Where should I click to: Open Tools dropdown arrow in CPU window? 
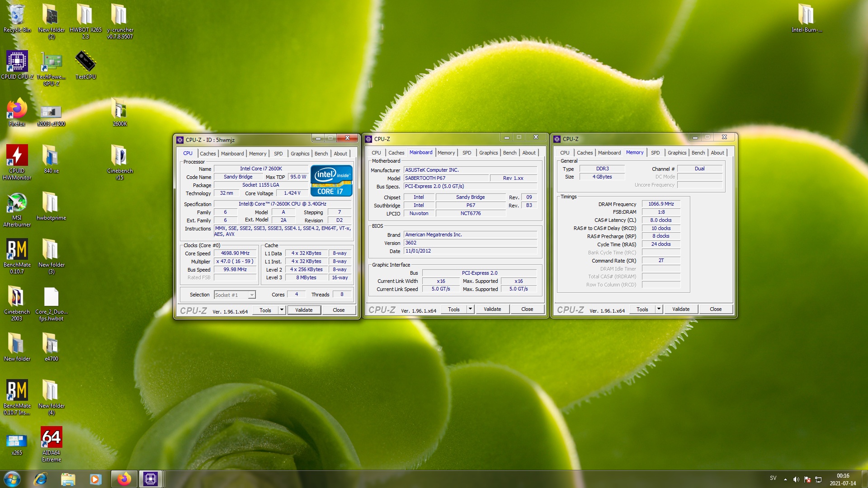tap(282, 310)
